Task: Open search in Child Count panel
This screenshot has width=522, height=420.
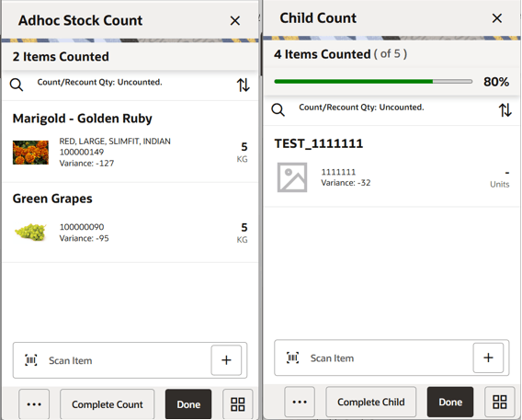Action: (278, 109)
